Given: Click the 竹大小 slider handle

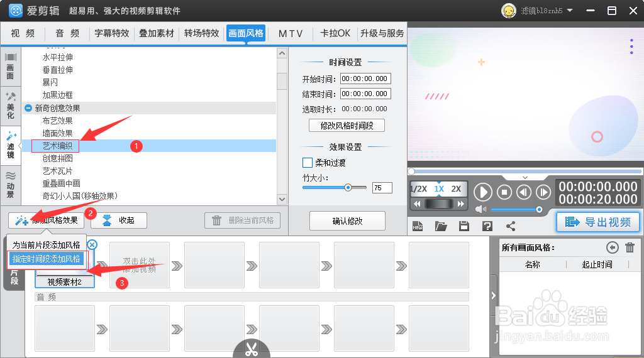Looking at the screenshot, I should [348, 188].
